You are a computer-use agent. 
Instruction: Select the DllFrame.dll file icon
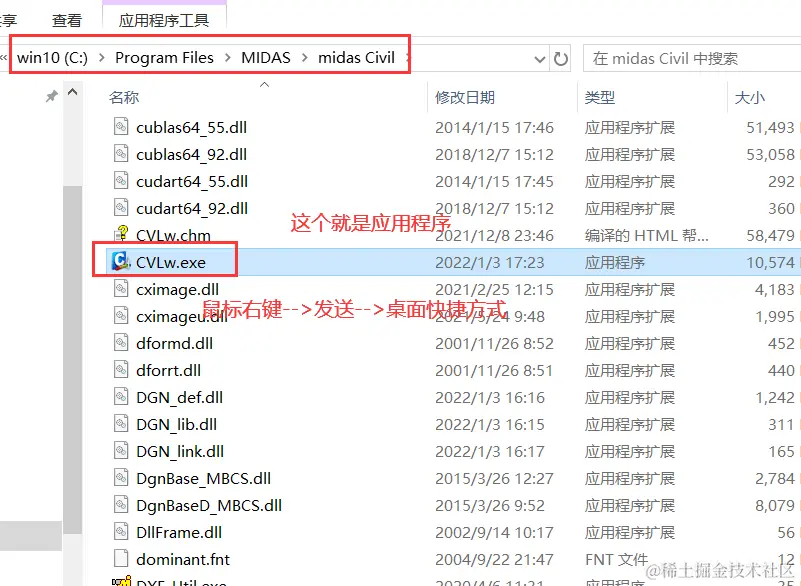point(121,531)
